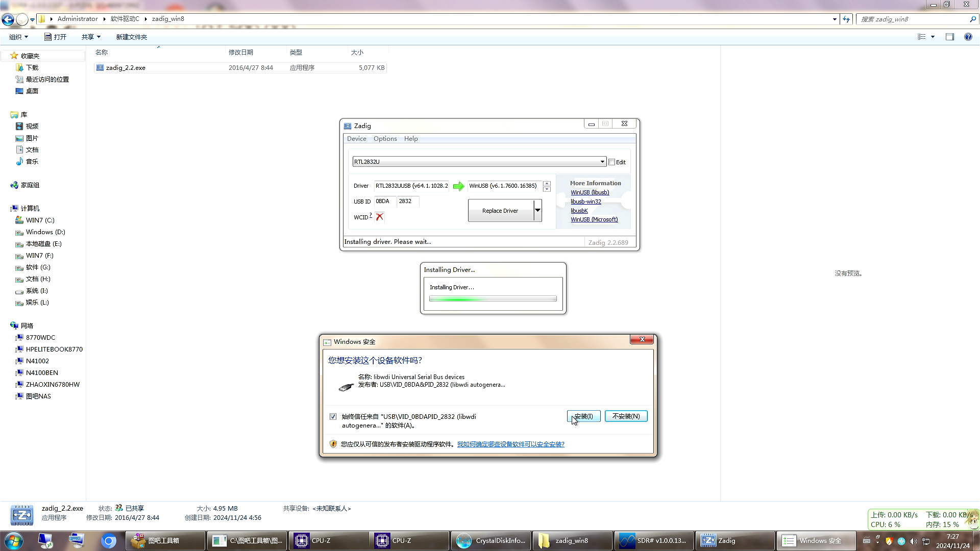The height and width of the screenshot is (551, 980).
Task: Click 软件驱动C in address breadcrumb
Action: (125, 19)
